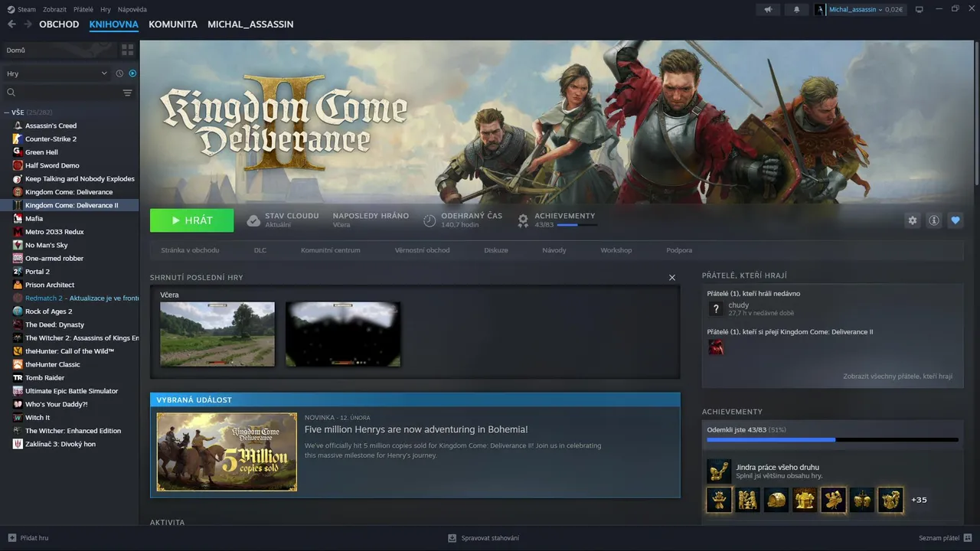Open advanced filter options icon

click(x=127, y=93)
